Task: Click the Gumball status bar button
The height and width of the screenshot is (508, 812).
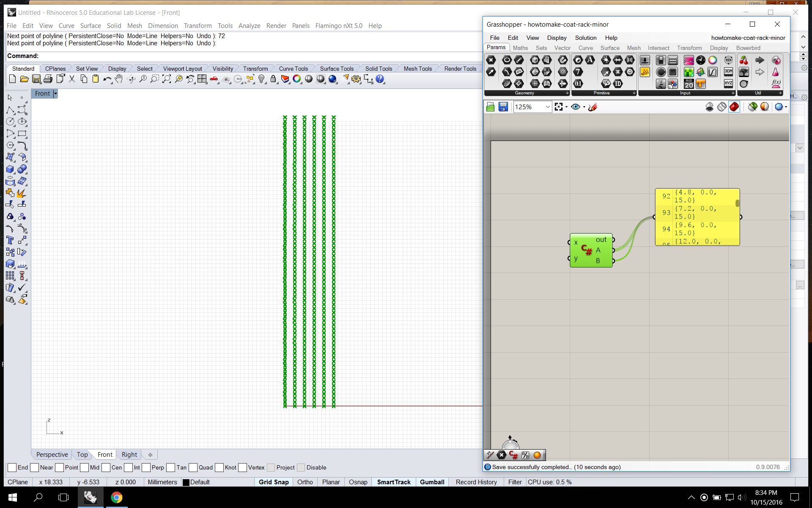Action: point(432,482)
